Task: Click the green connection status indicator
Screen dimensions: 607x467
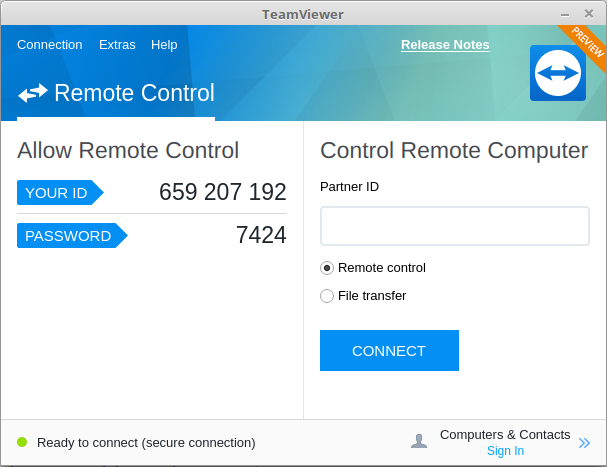Action: click(x=22, y=442)
